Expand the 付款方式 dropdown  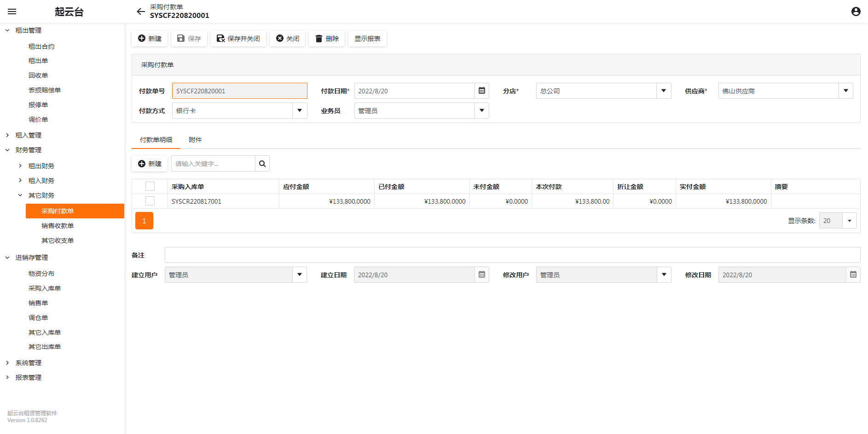[x=300, y=111]
